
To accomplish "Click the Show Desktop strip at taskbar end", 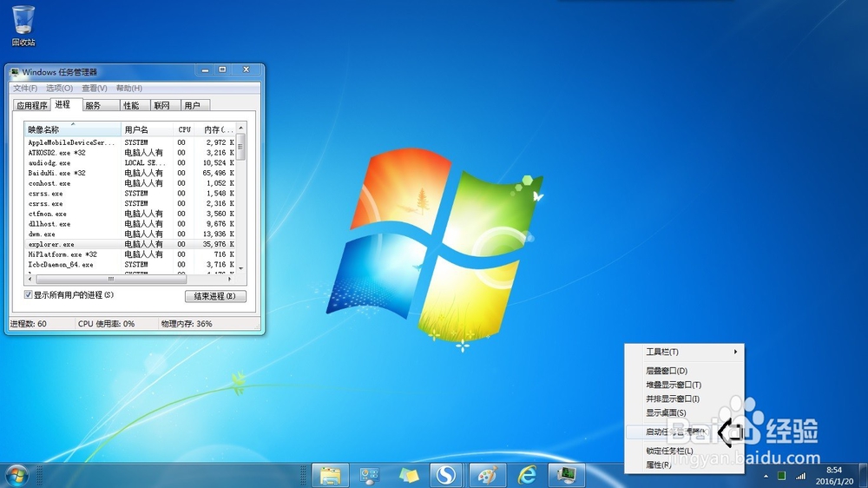I will 863,475.
